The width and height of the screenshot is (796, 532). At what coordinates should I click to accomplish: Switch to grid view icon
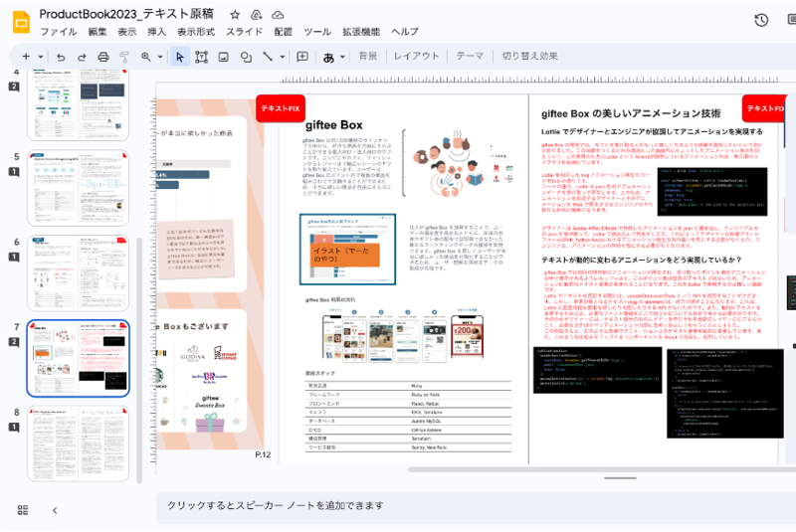23,510
